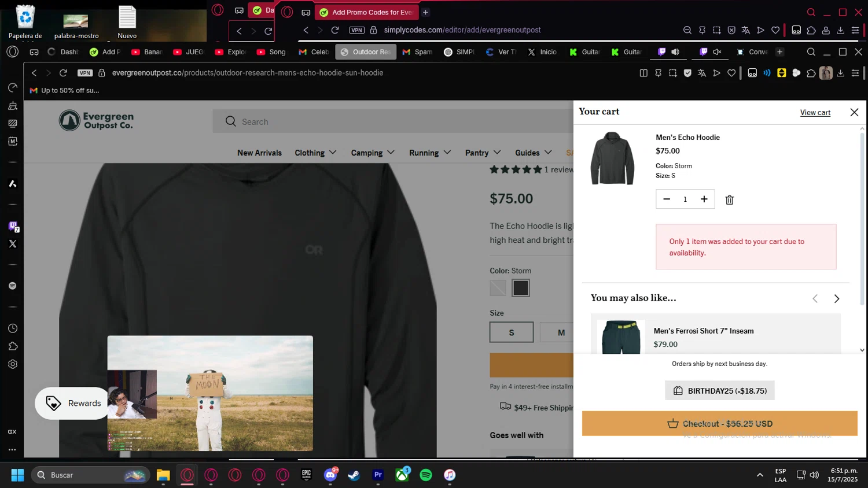Switch to the Spam Gmail tab
The image size is (868, 488).
coord(418,52)
